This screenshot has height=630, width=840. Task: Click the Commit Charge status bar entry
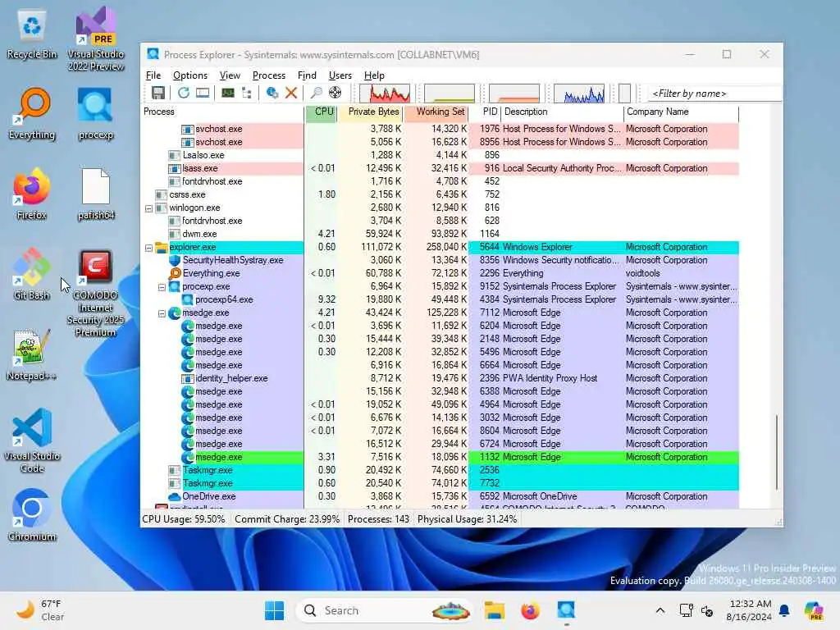(x=287, y=519)
